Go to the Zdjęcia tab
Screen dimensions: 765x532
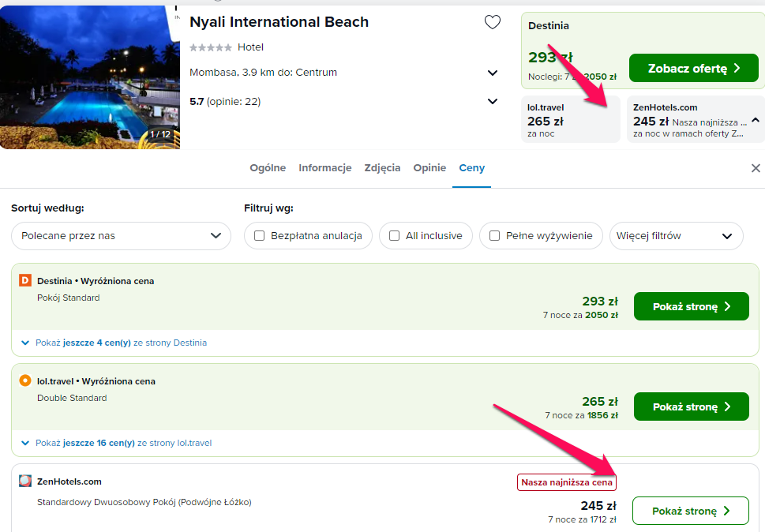pyautogui.click(x=382, y=168)
